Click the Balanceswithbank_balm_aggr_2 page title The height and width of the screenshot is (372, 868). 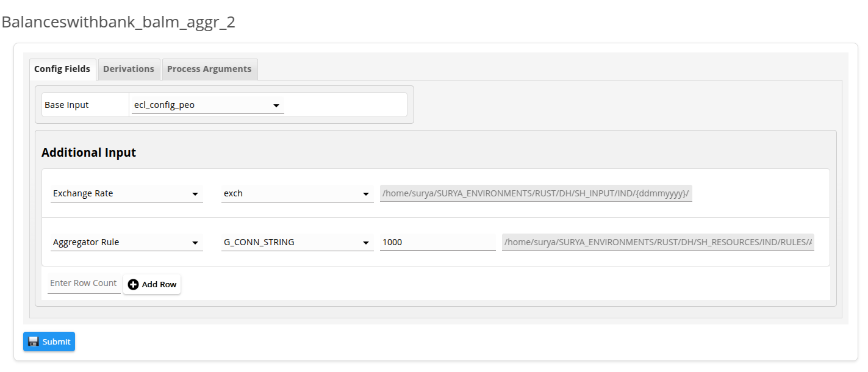click(x=118, y=22)
